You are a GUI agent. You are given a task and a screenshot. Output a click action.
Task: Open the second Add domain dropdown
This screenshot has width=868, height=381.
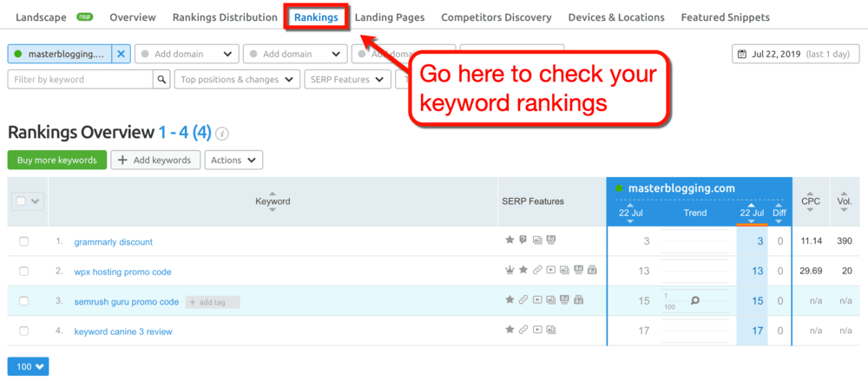(x=295, y=55)
